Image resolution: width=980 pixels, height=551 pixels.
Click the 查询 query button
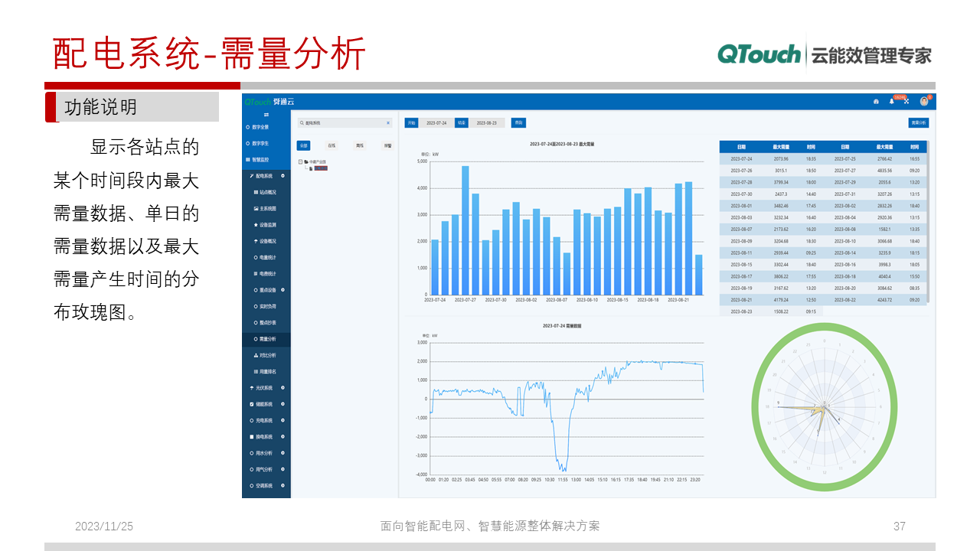[519, 122]
